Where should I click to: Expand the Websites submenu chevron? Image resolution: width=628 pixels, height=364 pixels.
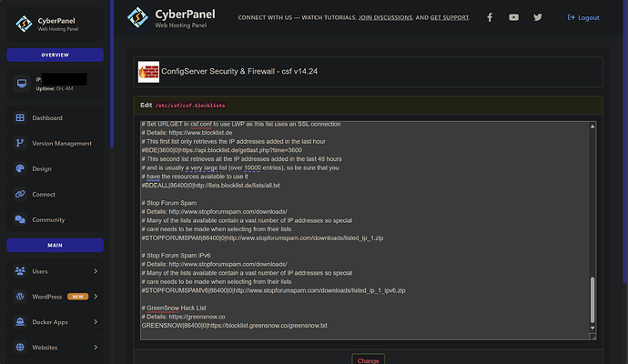96,348
